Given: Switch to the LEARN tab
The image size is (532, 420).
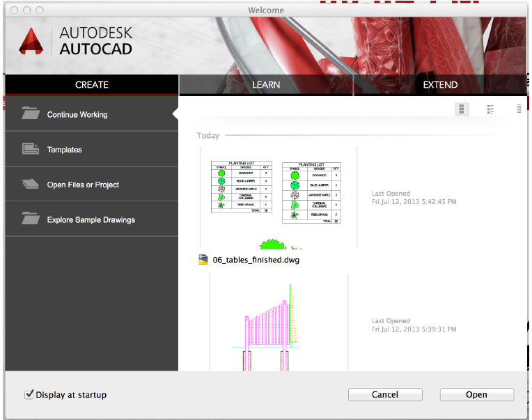Looking at the screenshot, I should coord(266,85).
